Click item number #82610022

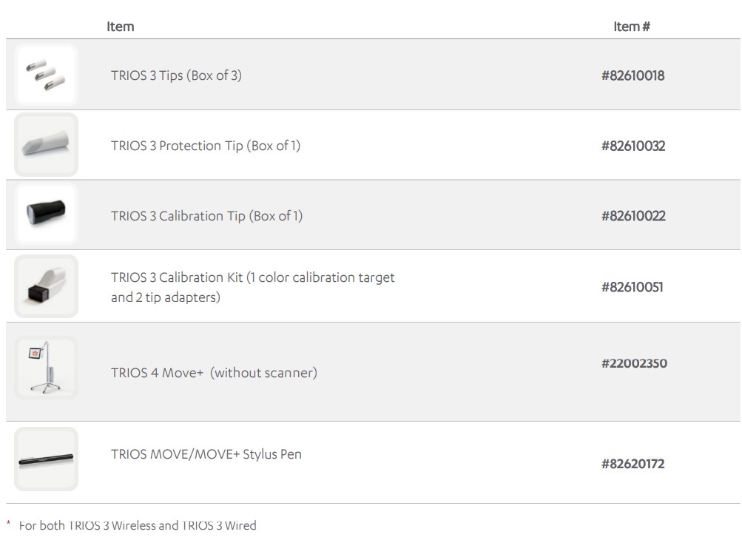coord(633,216)
